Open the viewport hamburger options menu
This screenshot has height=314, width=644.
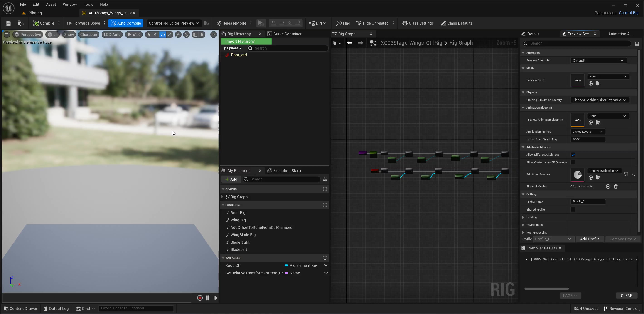(x=7, y=35)
